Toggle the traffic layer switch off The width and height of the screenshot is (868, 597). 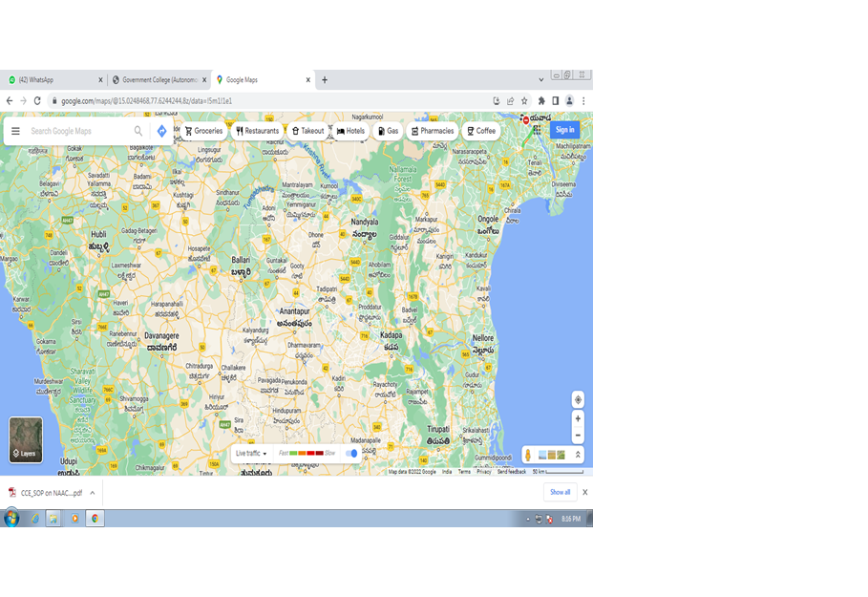point(351,453)
